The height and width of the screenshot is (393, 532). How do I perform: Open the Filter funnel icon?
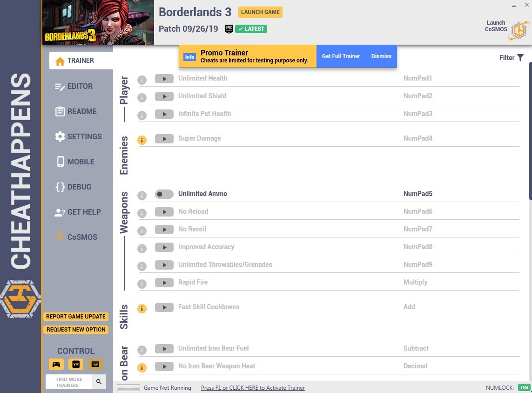click(520, 58)
